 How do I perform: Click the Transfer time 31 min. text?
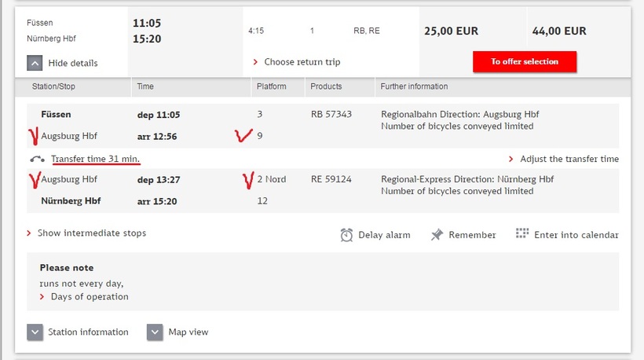point(96,160)
